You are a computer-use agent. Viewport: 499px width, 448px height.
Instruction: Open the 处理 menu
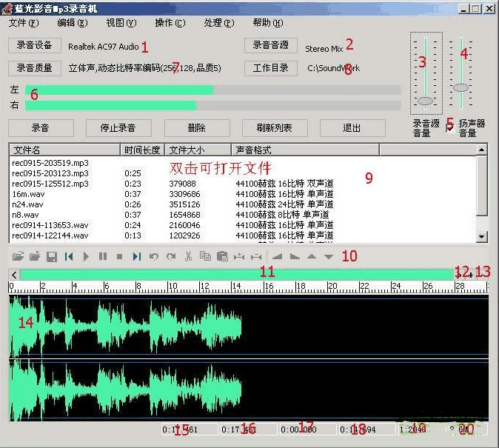pyautogui.click(x=218, y=23)
